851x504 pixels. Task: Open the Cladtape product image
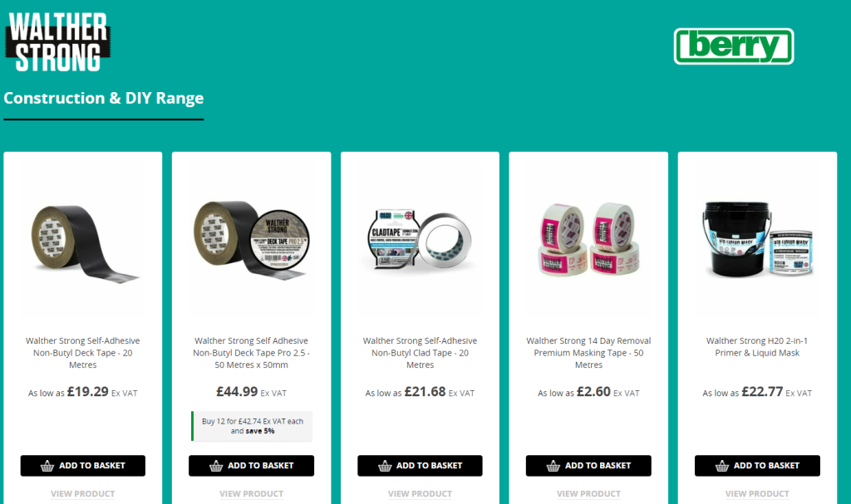point(420,242)
